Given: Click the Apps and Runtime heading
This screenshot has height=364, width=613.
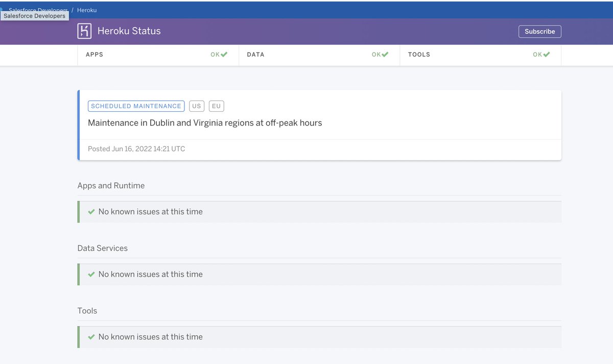Looking at the screenshot, I should coord(111,186).
